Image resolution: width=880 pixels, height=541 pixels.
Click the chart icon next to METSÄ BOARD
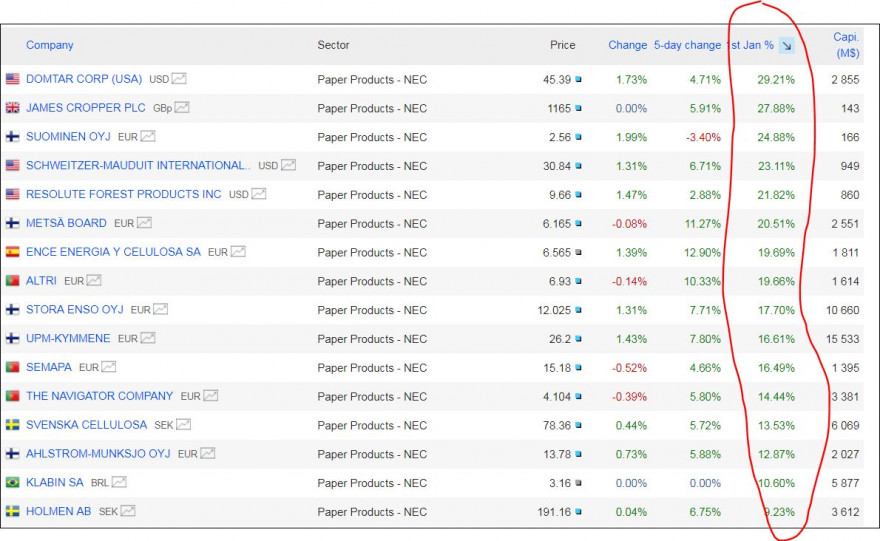point(144,223)
